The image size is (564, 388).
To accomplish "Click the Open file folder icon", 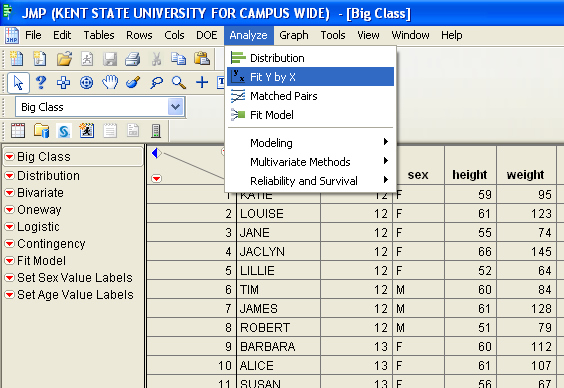I will tap(64, 59).
